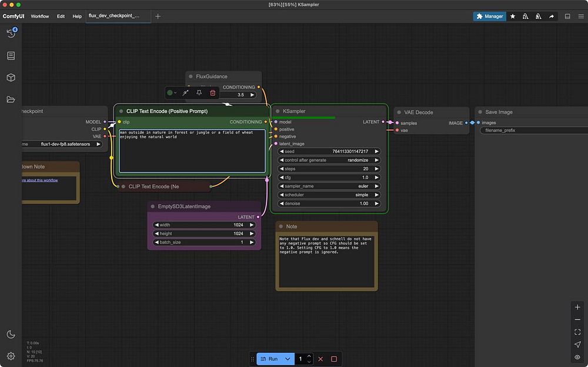The image size is (588, 367).
Task: Toggle link visibility with the eye icon
Action: tap(577, 357)
